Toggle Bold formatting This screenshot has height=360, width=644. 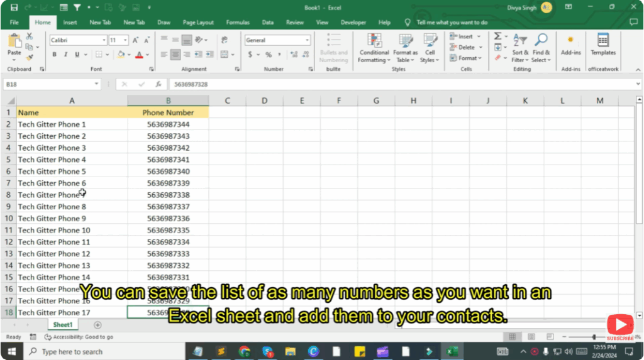click(54, 54)
